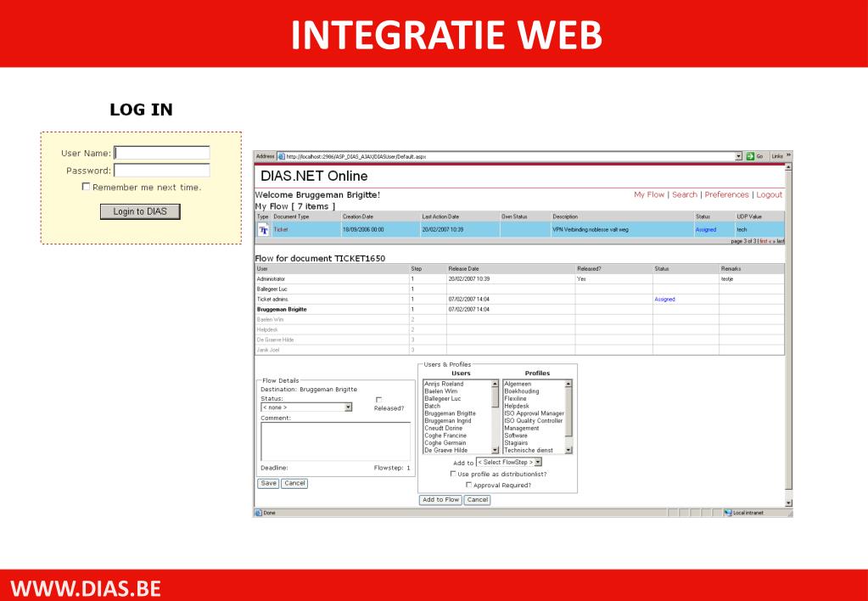Select Bruggeman Ingrid in Users list
This screenshot has height=601, width=868.
tap(448, 421)
